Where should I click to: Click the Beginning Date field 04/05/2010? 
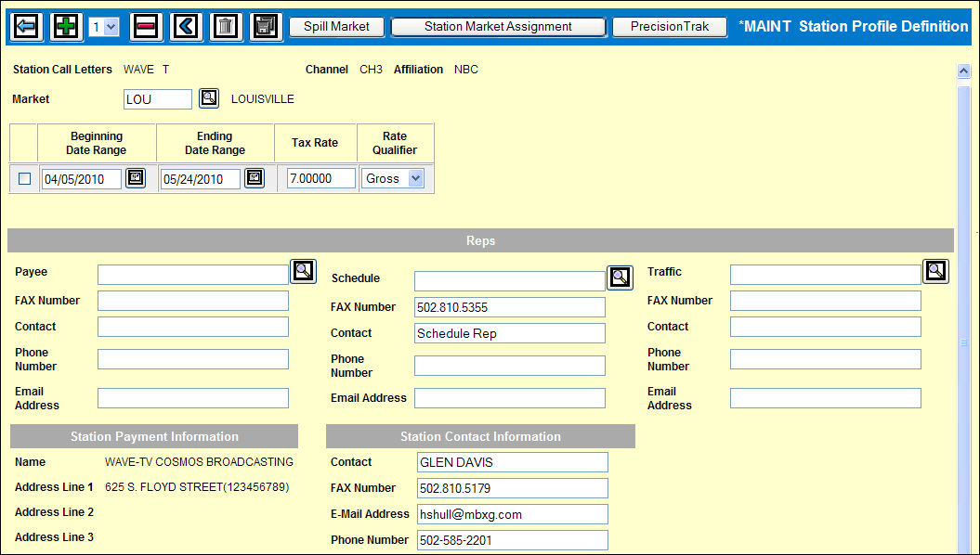coord(81,179)
